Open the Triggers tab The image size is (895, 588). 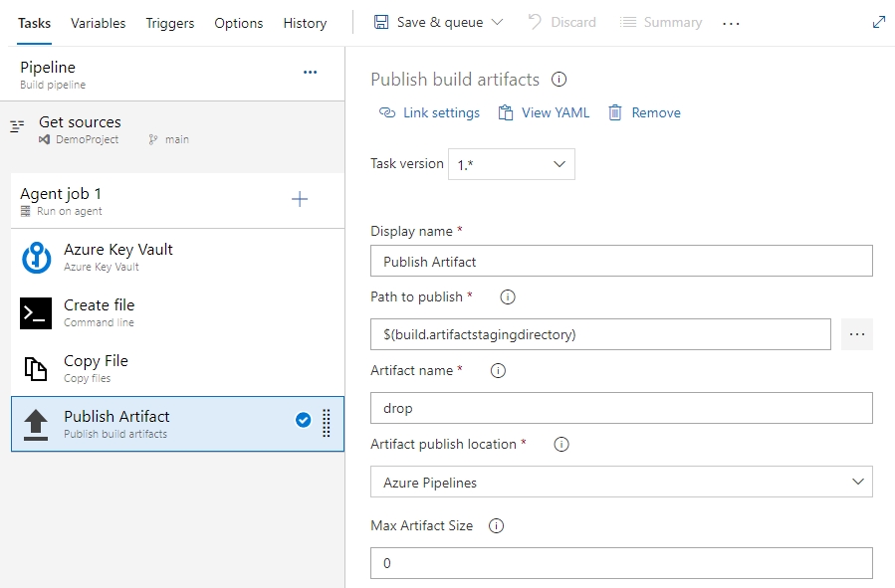pyautogui.click(x=170, y=23)
